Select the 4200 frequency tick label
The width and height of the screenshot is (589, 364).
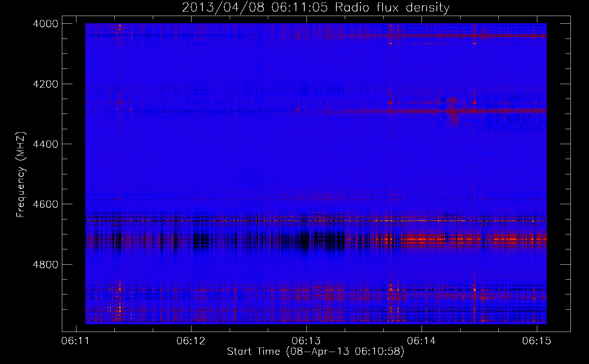point(46,84)
